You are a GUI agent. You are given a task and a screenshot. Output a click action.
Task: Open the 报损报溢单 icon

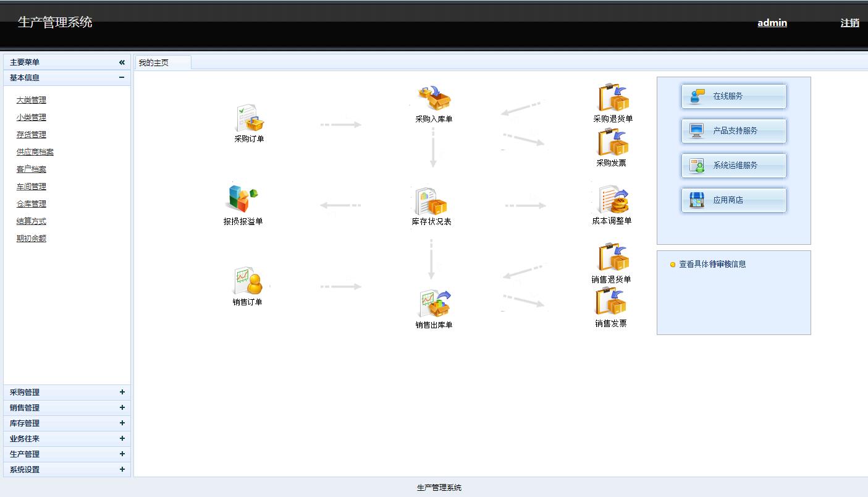pyautogui.click(x=243, y=199)
